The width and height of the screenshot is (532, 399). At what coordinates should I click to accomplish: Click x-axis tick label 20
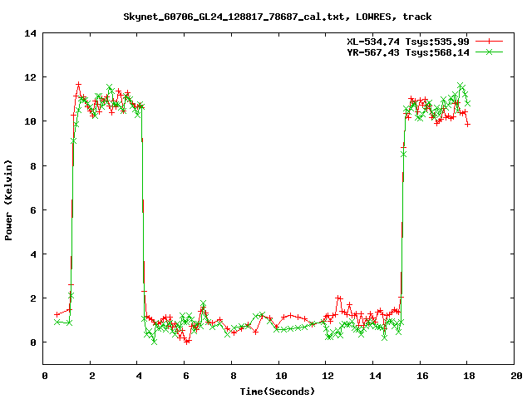click(516, 376)
